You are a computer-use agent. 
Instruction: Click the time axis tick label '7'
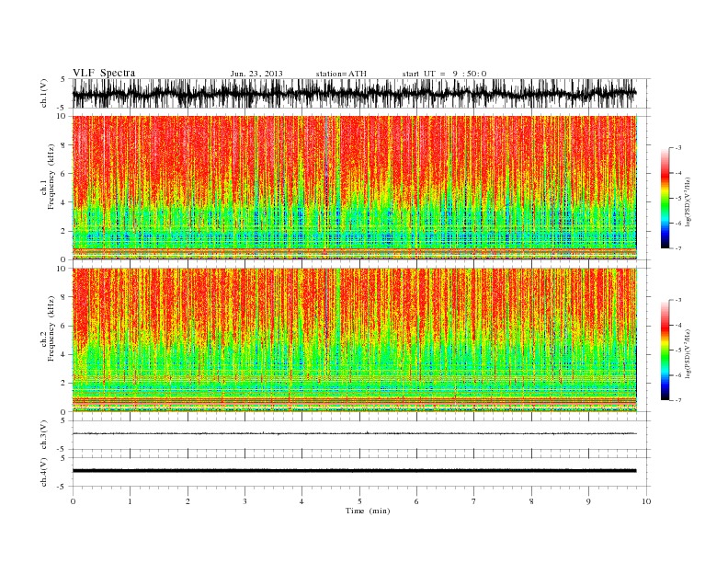474,501
